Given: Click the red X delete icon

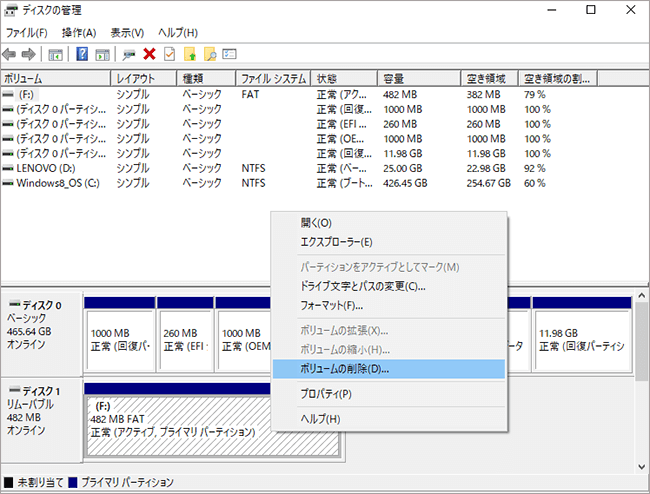Looking at the screenshot, I should pos(149,54).
